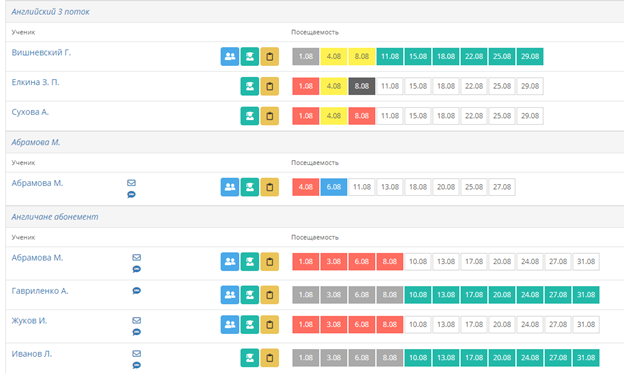Open yellow clipboard icon in Сухова А. row
624x373 pixels.
[269, 116]
